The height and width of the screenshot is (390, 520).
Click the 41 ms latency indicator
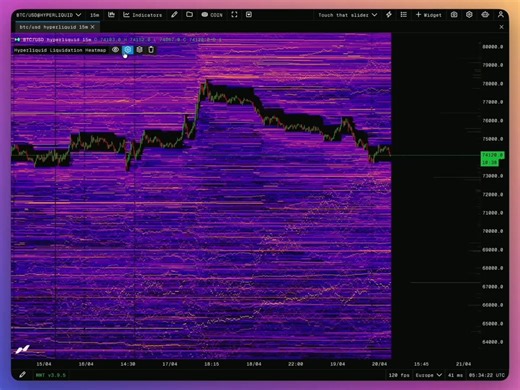[455, 375]
